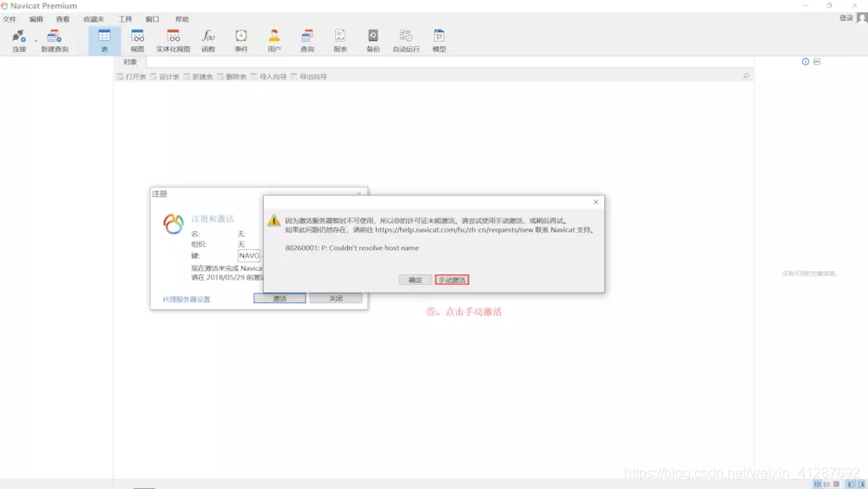Open the 视图 view objects
Viewport: 868px width, 489px height.
coord(137,41)
